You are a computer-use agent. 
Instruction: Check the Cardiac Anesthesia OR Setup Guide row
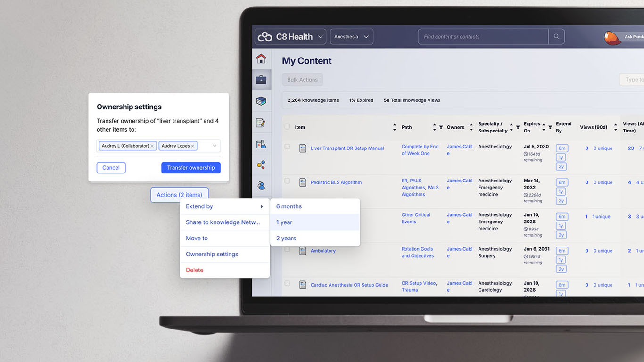point(287,283)
